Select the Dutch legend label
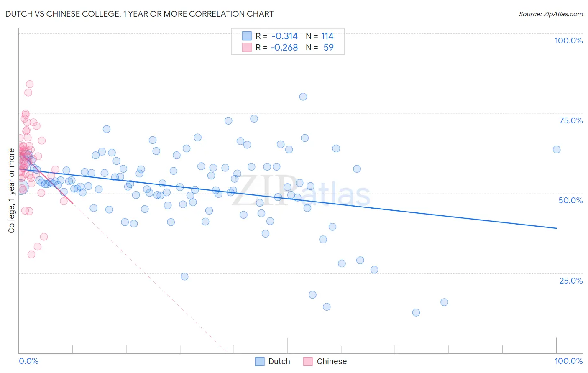 [x=279, y=361]
